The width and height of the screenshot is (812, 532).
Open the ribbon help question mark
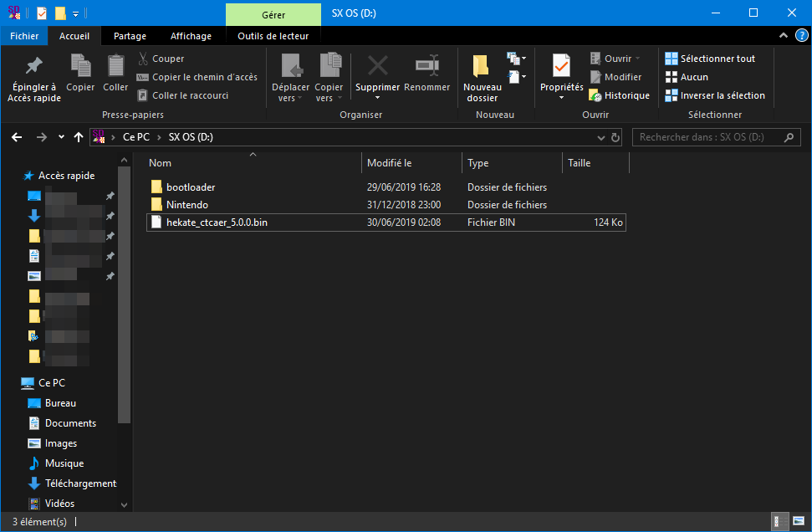802,36
